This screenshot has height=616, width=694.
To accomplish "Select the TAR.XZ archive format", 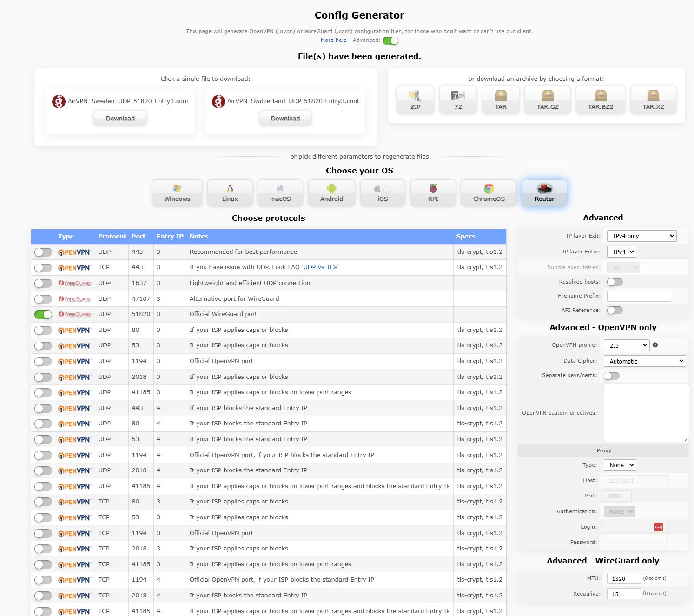I will tap(653, 100).
